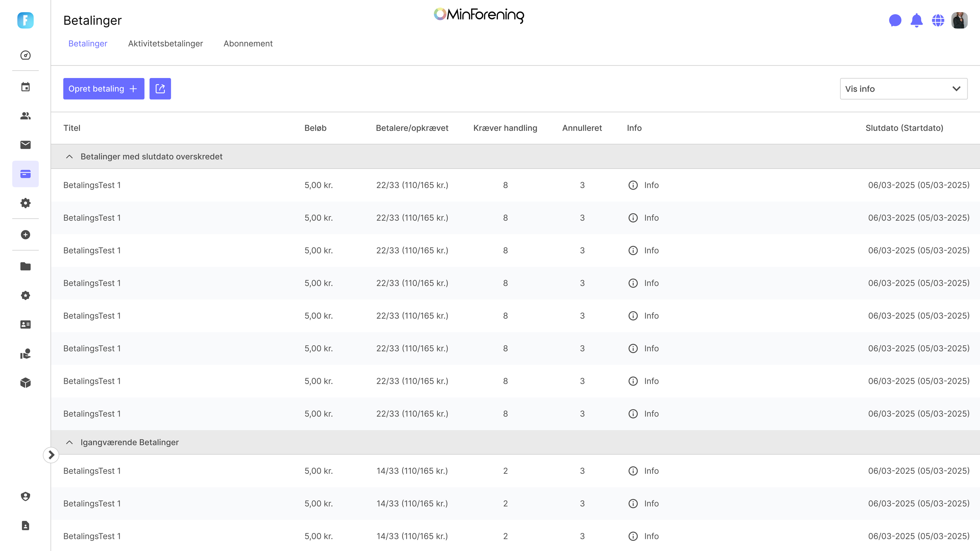This screenshot has width=980, height=551.
Task: Click the dashboard gauge icon in sidebar
Action: point(25,55)
